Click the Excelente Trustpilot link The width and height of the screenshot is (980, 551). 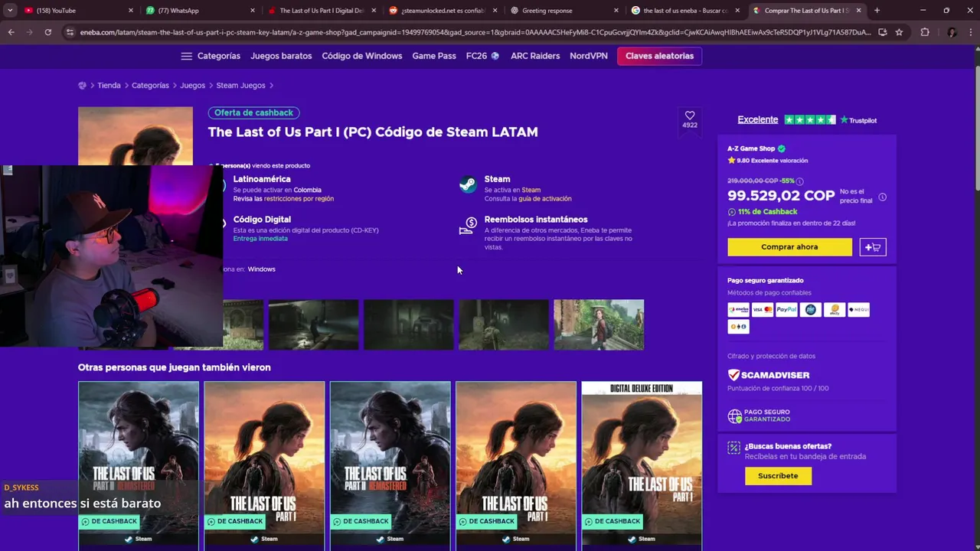(757, 119)
